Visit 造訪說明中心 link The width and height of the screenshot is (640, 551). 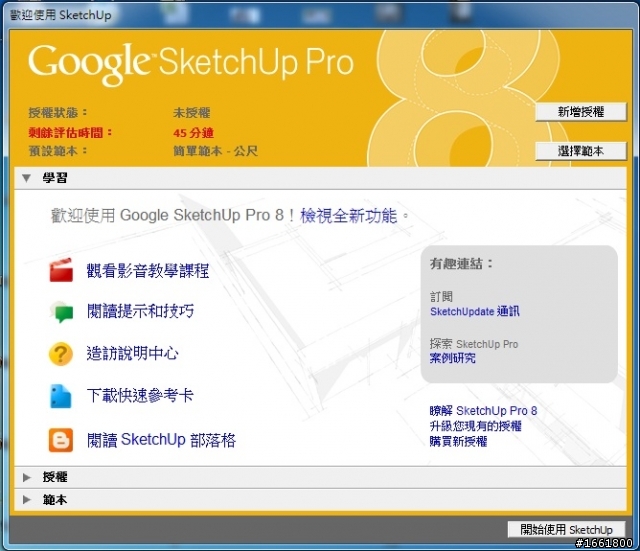[x=132, y=353]
